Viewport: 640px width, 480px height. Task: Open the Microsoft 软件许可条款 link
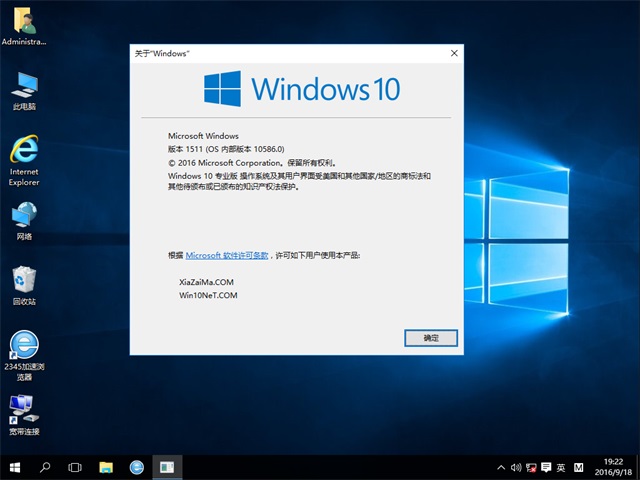click(227, 255)
